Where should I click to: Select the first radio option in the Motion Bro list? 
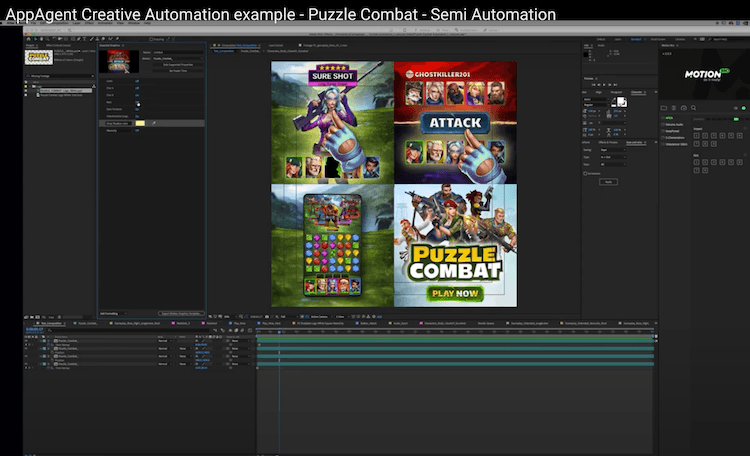(662, 118)
